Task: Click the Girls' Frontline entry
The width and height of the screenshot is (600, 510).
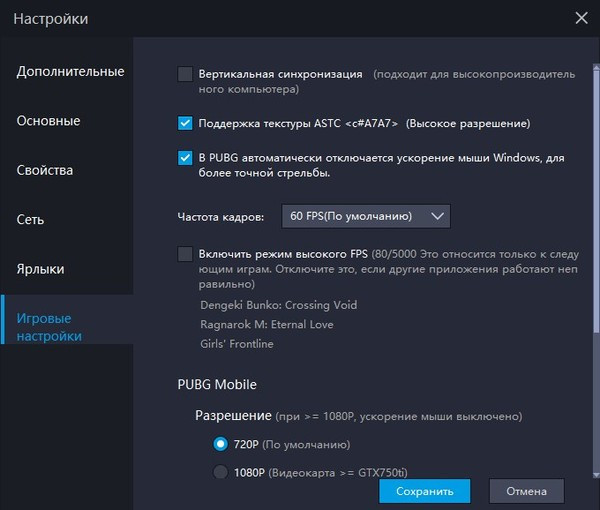Action: 237,344
